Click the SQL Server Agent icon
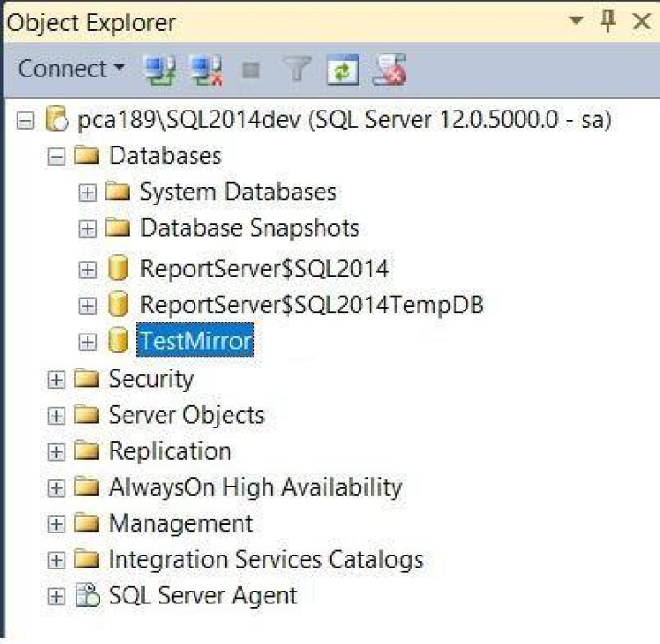Viewport: 660px width, 644px height. (x=88, y=595)
